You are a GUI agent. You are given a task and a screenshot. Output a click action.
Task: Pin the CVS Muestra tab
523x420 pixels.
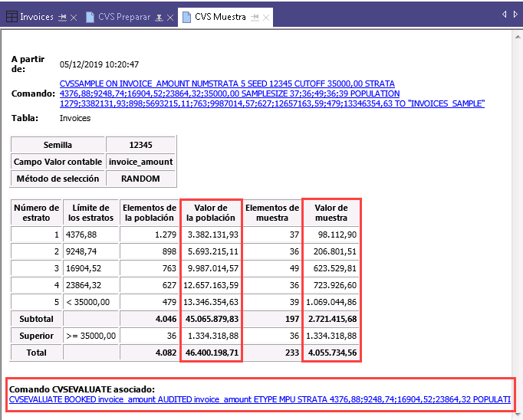[x=255, y=16]
